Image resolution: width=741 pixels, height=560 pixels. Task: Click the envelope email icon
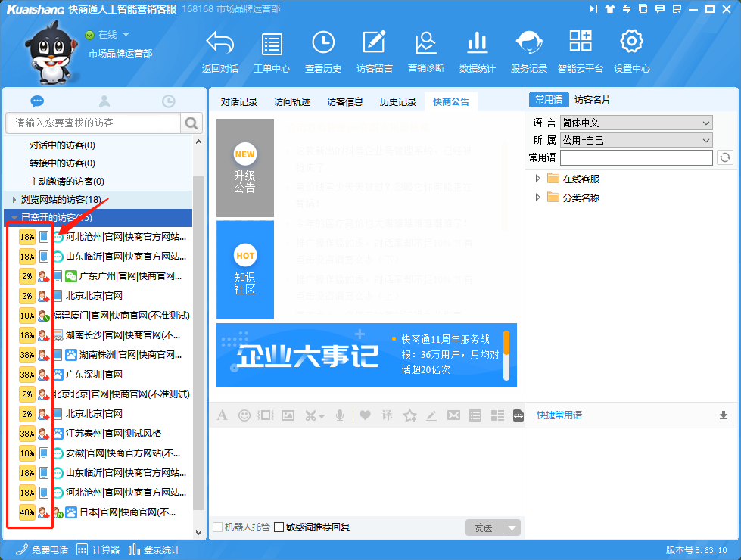[453, 415]
